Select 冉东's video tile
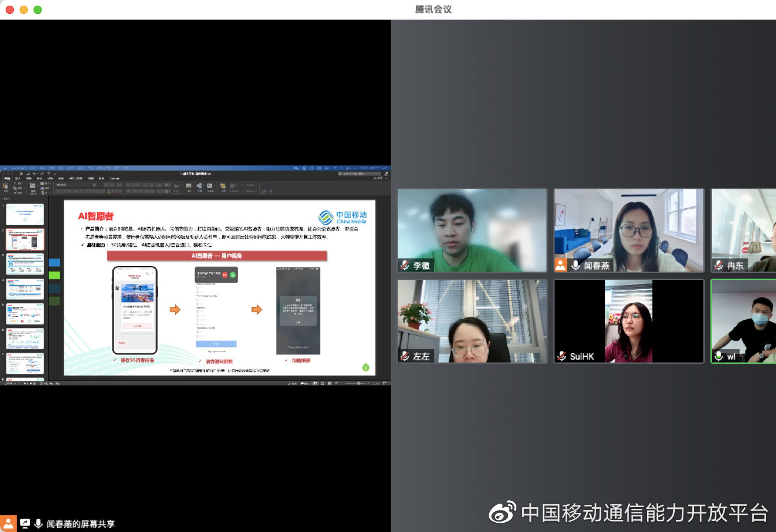The height and width of the screenshot is (532, 776). (744, 230)
